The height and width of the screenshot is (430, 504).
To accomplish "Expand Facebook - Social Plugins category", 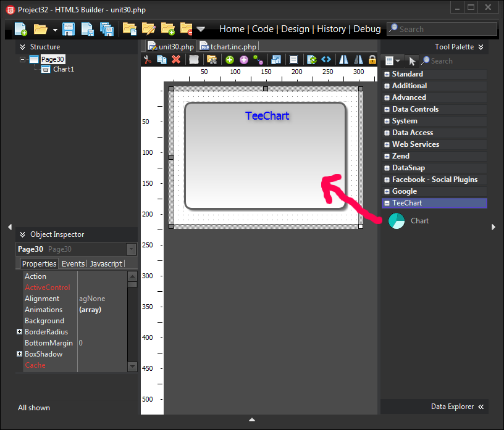I will point(387,180).
